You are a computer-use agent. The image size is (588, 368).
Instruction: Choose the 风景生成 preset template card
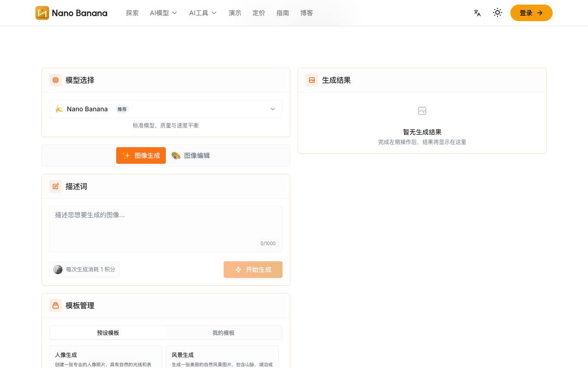coord(222,357)
